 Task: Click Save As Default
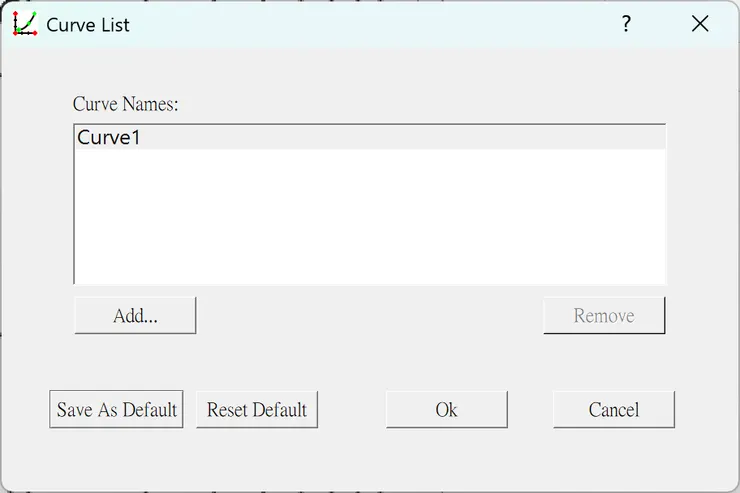pyautogui.click(x=117, y=410)
